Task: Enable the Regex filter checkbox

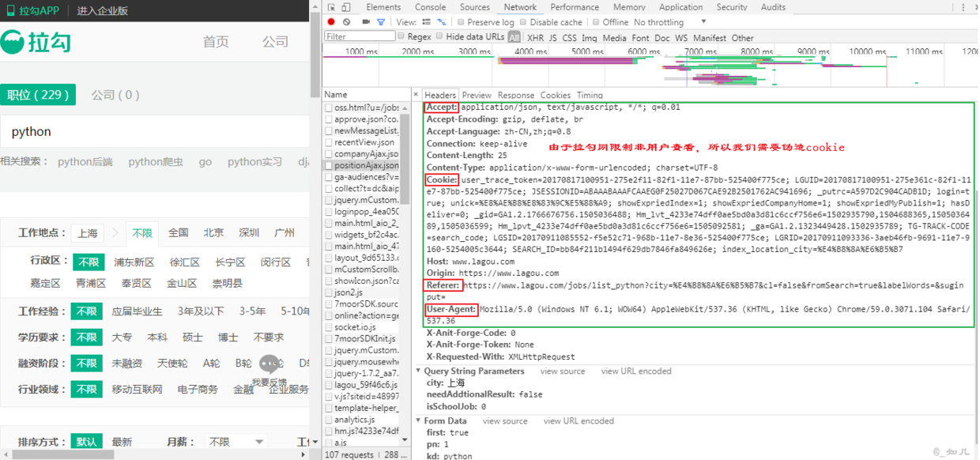Action: [401, 36]
